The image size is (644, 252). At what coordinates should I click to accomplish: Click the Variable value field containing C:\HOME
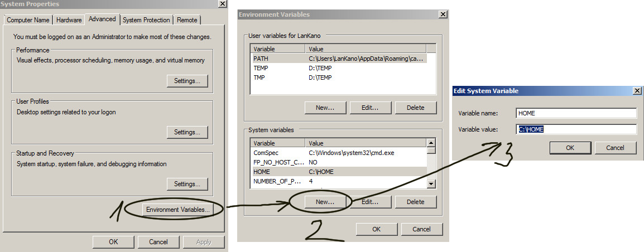pyautogui.click(x=576, y=129)
